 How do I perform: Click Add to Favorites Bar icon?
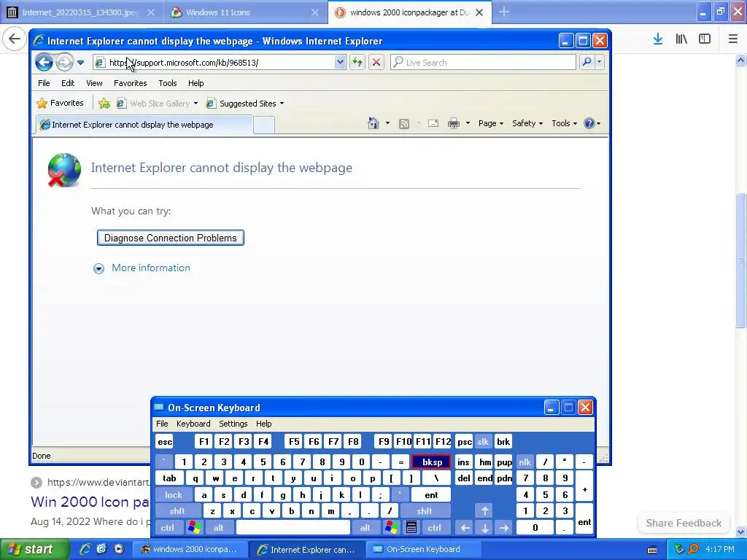(104, 104)
